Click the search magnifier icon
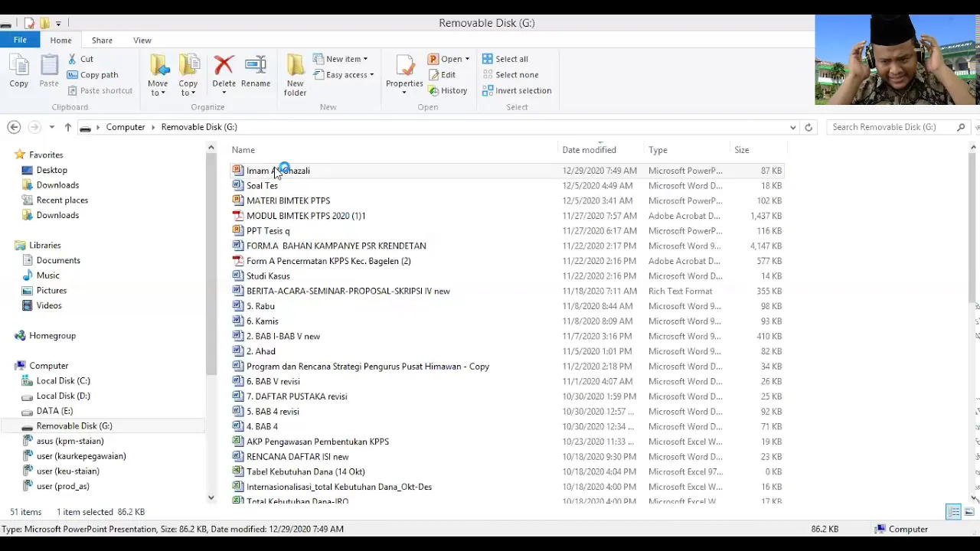980x551 pixels. click(x=962, y=127)
